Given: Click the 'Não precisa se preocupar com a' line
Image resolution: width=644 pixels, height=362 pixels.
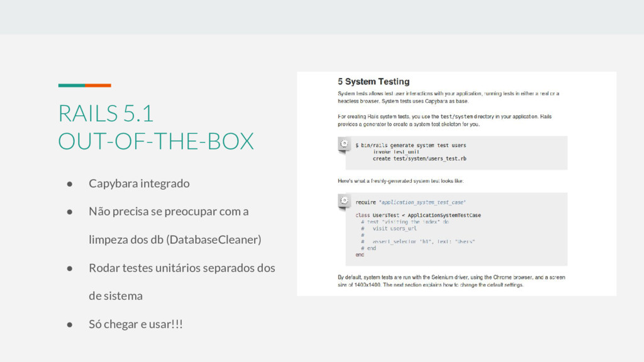Looking at the screenshot, I should point(169,211).
